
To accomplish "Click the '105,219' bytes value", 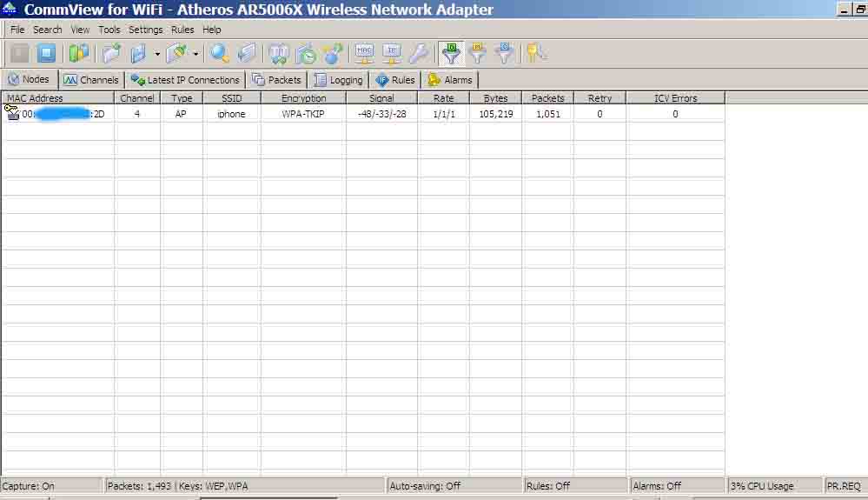I will [496, 114].
